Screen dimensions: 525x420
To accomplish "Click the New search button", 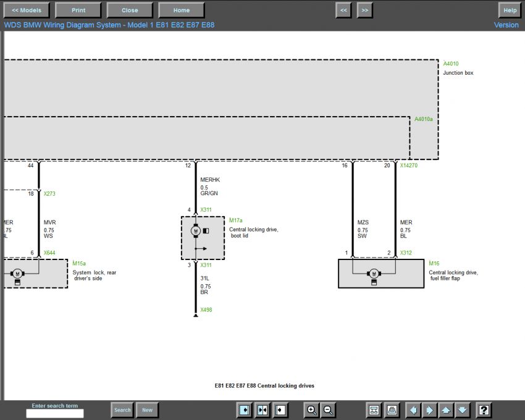I will click(x=148, y=410).
